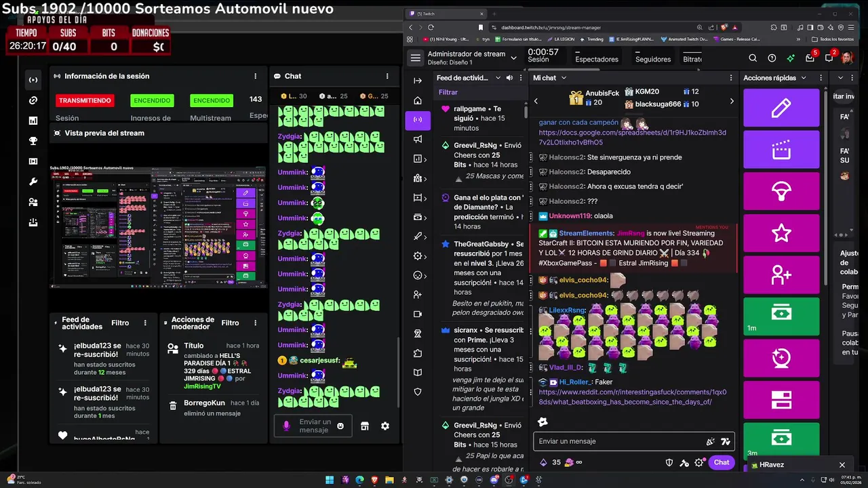Click the star quick action tile
The width and height of the screenshot is (868, 488).
coord(781,233)
